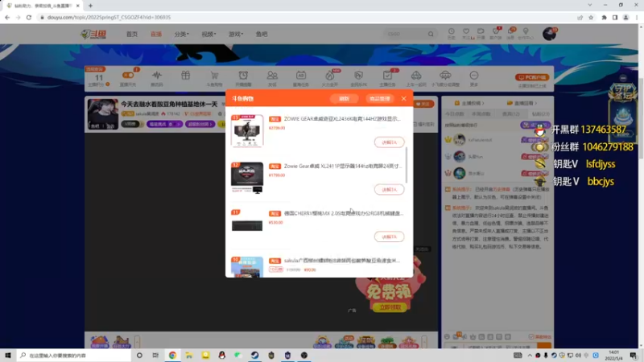The image size is (644, 362).
Task: Open 鱼吧 in the navigation bar
Action: click(x=262, y=34)
